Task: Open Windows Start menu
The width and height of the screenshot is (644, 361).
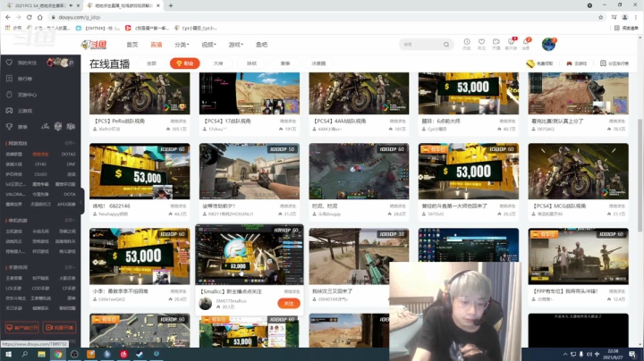Action: [8, 355]
